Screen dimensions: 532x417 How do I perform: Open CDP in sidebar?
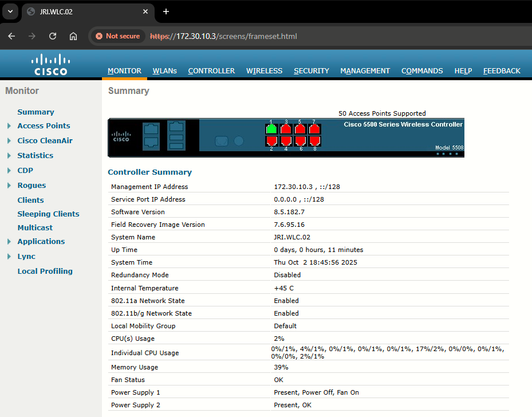[25, 170]
